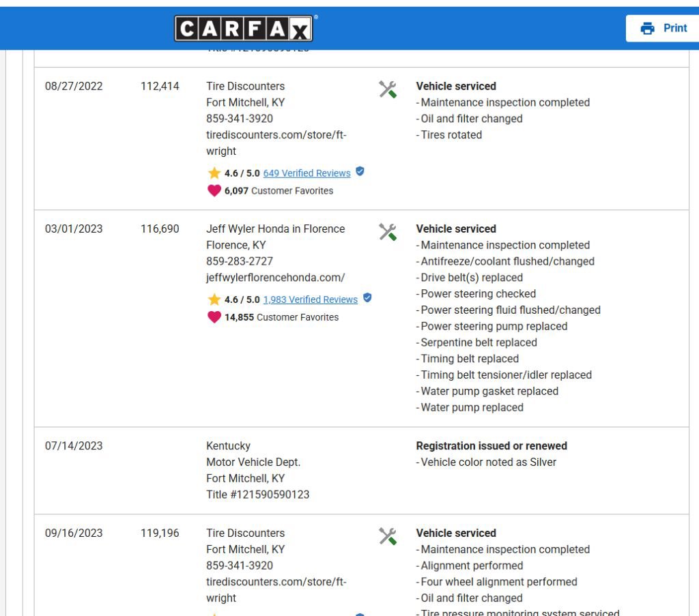Click heart icon beside 6,097 Customer Favorites
Viewport: 699px width, 616px height.
[x=214, y=190]
